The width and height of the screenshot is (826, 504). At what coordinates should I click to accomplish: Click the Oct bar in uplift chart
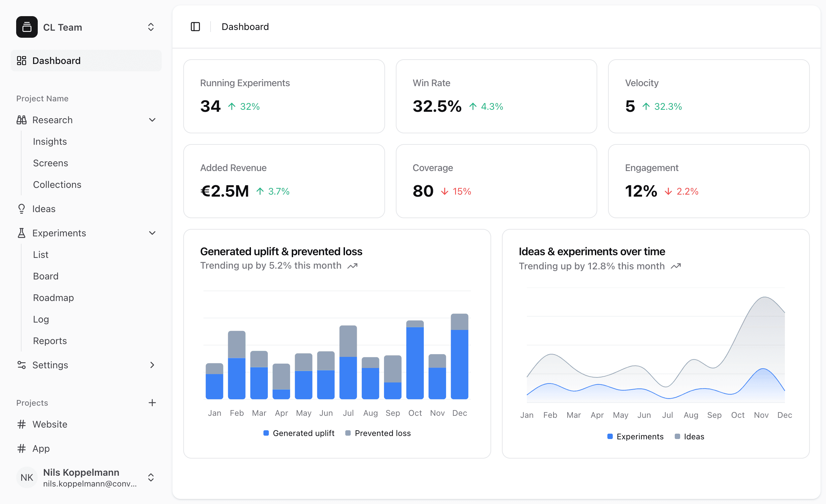pos(415,360)
